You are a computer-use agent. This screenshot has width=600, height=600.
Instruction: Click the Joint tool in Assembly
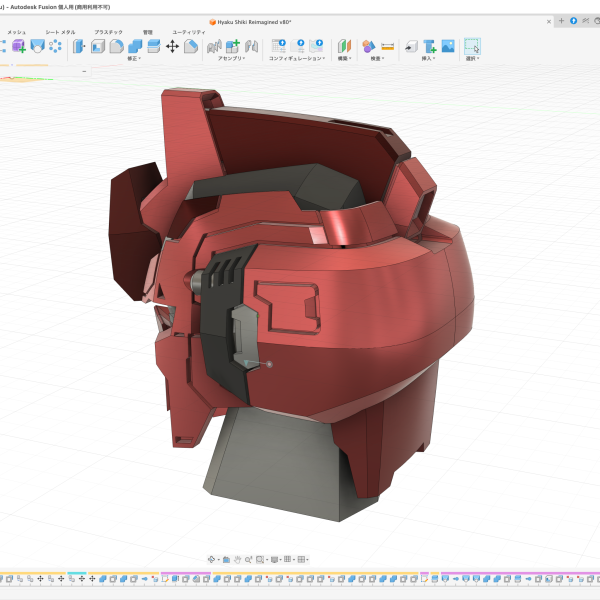214,47
